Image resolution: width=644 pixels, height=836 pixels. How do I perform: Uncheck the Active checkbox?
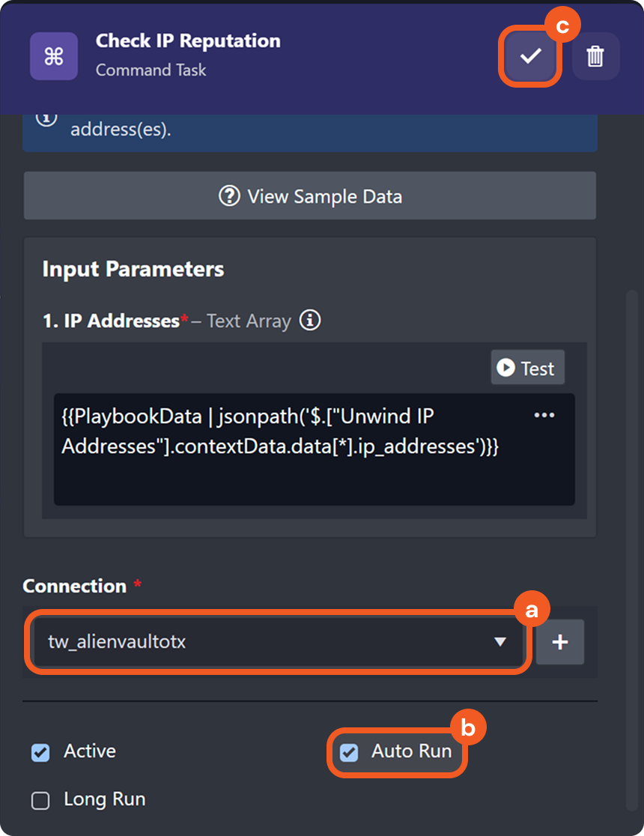click(x=40, y=752)
